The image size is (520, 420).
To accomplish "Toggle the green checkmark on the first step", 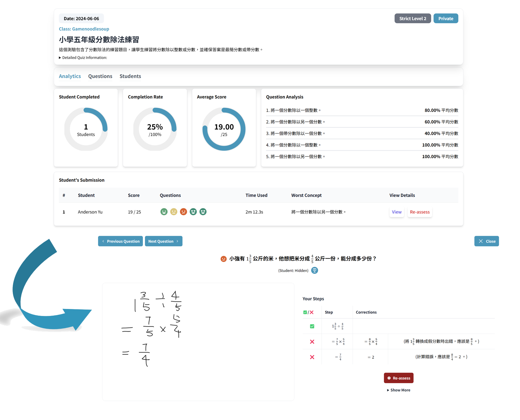I will click(312, 326).
